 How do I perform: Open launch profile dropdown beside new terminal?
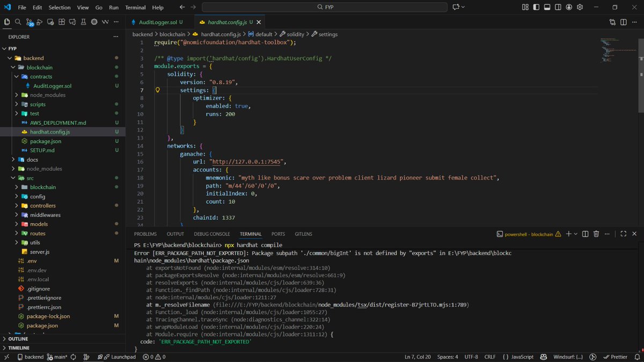pos(575,234)
